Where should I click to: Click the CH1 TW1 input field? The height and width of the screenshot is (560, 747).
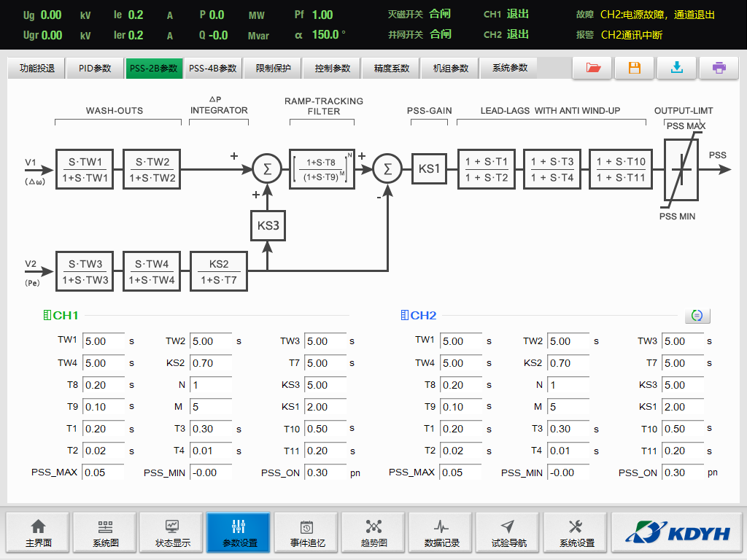point(103,341)
